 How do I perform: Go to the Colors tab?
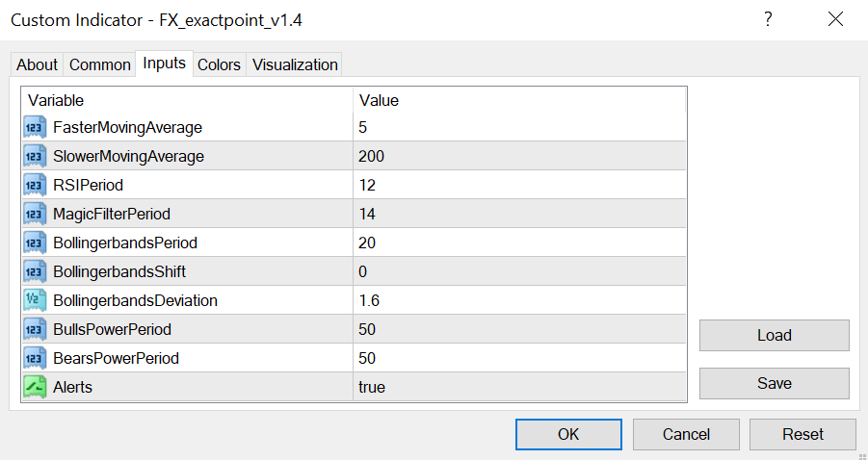coord(219,64)
